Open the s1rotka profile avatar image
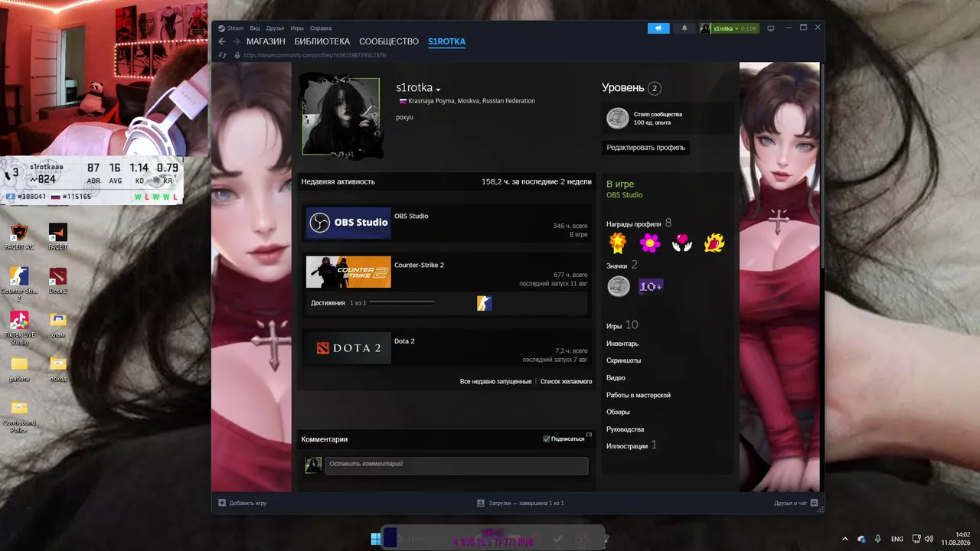 tap(341, 117)
